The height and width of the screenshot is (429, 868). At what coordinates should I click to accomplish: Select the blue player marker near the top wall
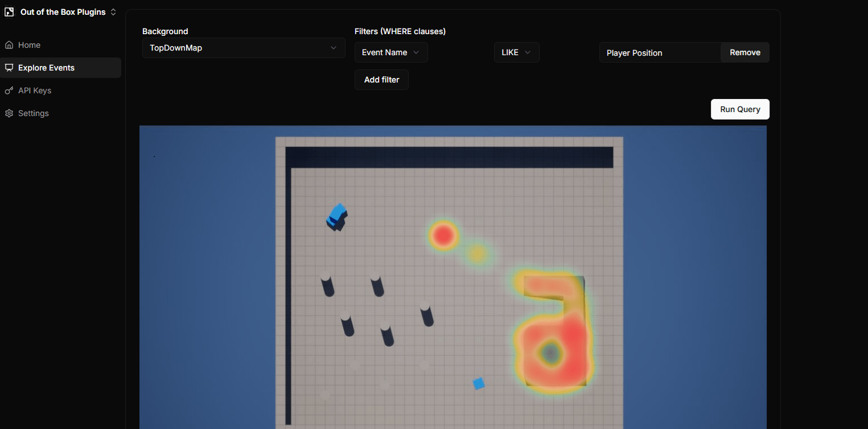(x=336, y=217)
